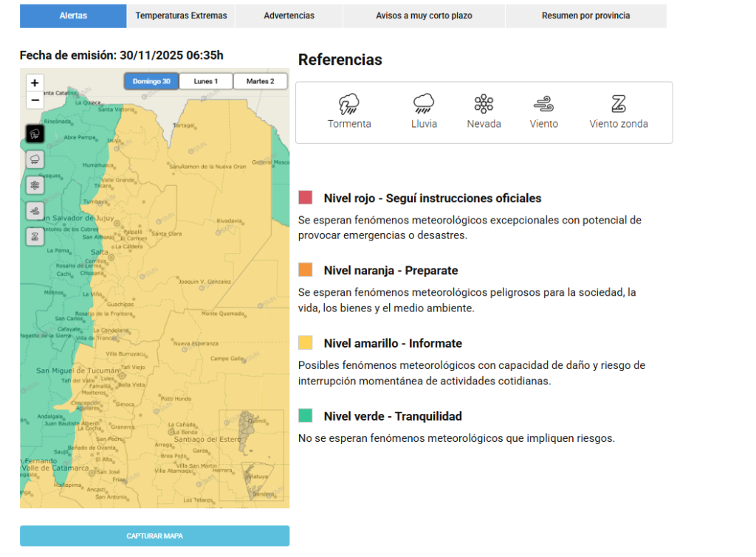Select the Zonda wind icon on map
This screenshot has width=756, height=557.
click(35, 237)
